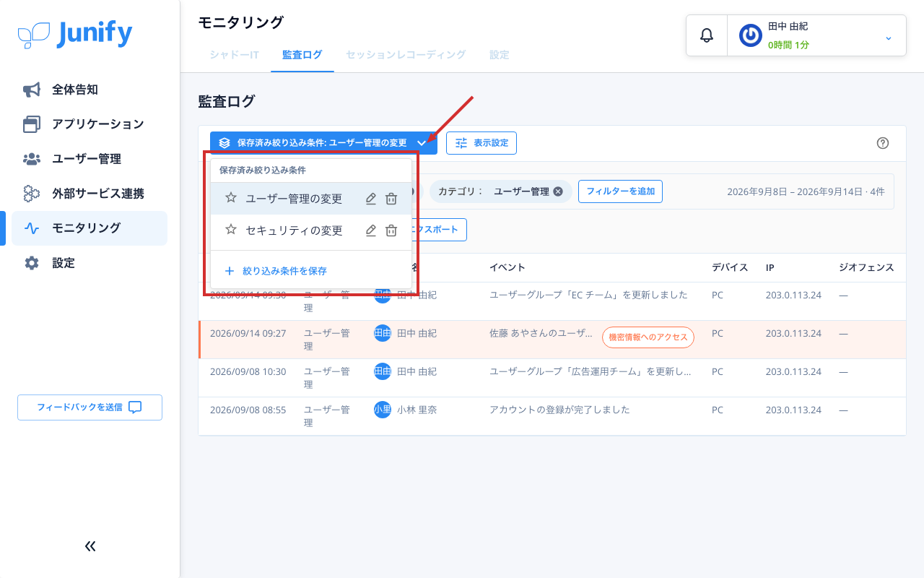Open 全体告知 in sidebar
The width and height of the screenshot is (924, 578).
90,90
